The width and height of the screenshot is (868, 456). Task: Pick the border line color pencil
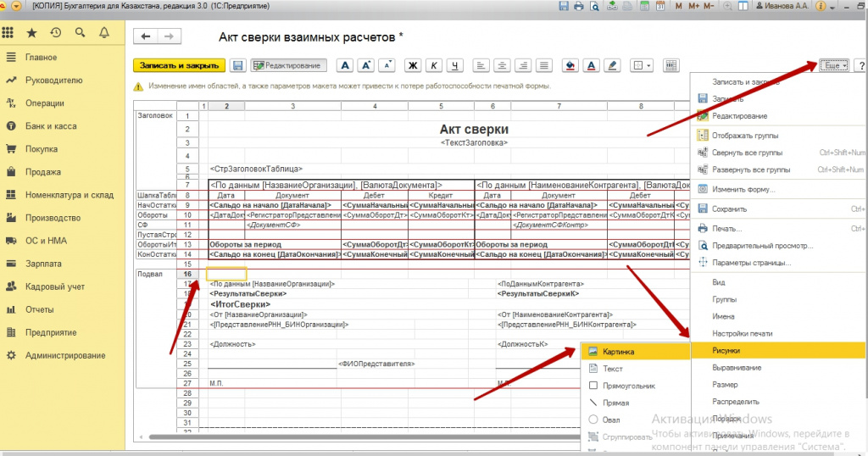[x=612, y=65]
